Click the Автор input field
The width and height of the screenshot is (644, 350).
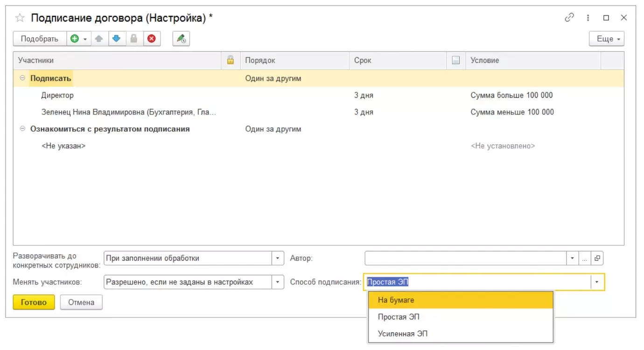[x=466, y=258]
